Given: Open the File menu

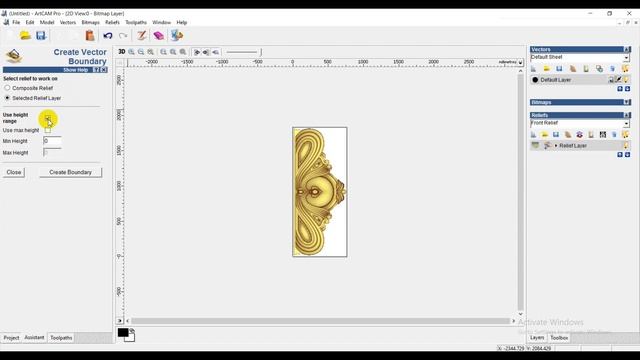Looking at the screenshot, I should [x=16, y=22].
